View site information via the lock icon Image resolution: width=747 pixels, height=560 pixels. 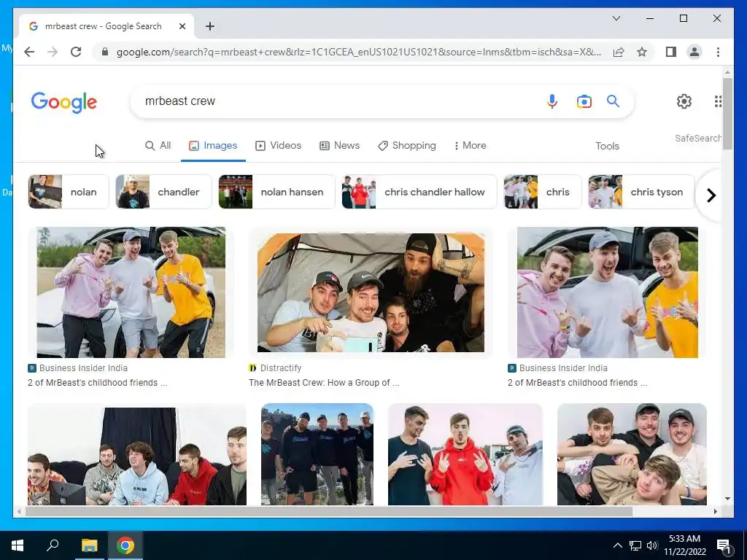click(105, 52)
